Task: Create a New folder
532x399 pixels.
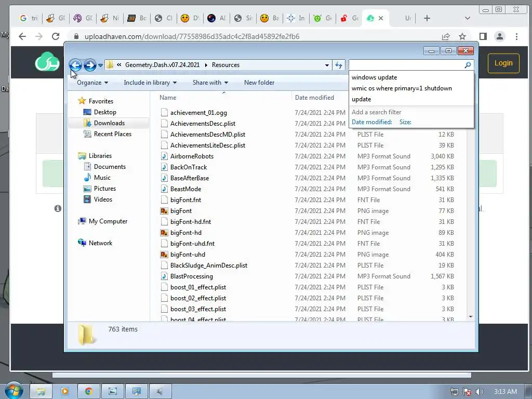Action: (259, 83)
